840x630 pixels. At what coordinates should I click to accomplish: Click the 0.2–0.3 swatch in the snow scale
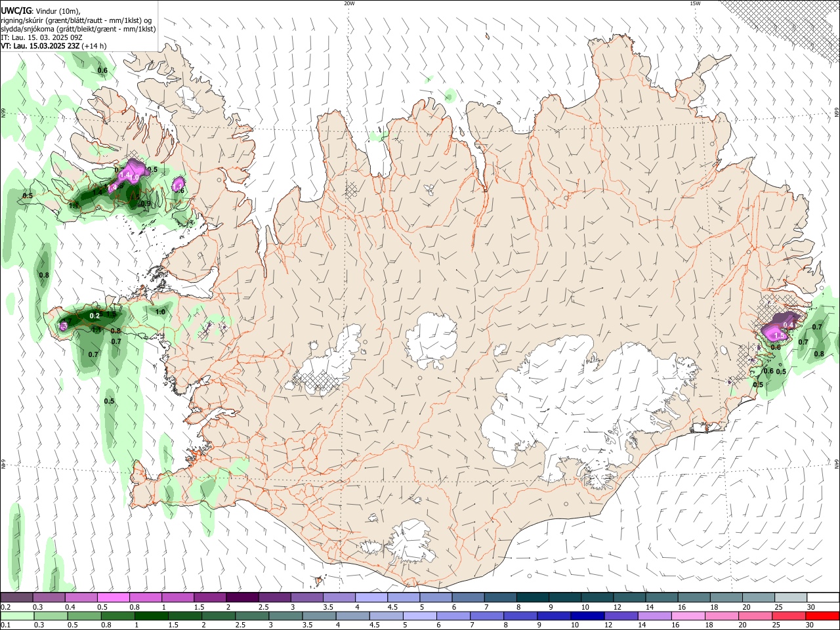click(16, 597)
